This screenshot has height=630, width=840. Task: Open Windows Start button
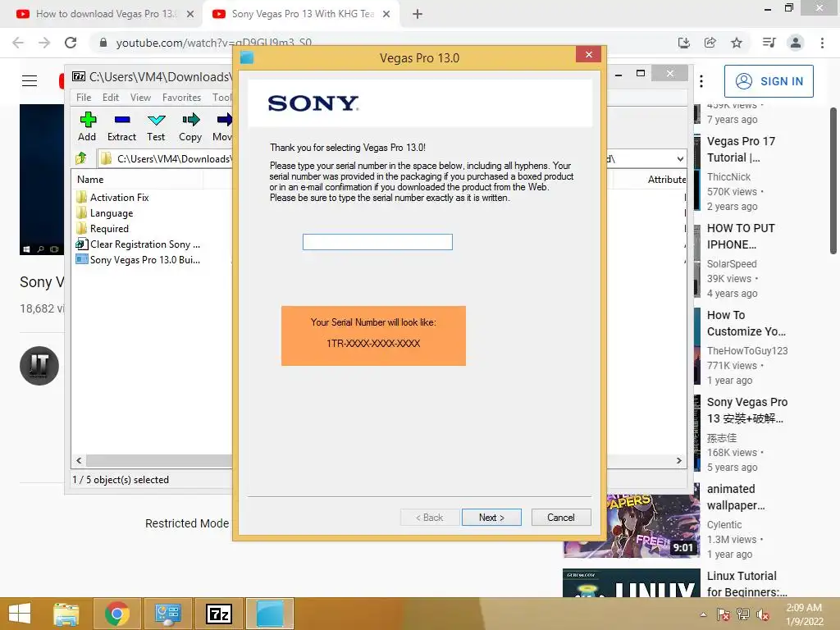pyautogui.click(x=20, y=614)
